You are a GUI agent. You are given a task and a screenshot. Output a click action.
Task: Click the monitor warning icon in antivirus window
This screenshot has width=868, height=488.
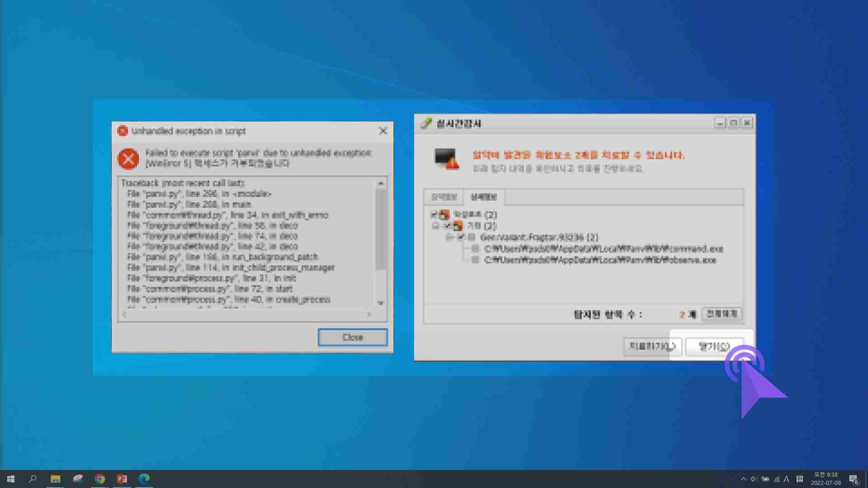pos(446,159)
